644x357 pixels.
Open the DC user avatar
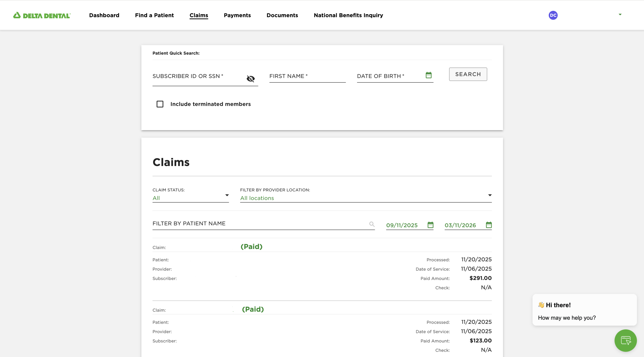pyautogui.click(x=553, y=15)
